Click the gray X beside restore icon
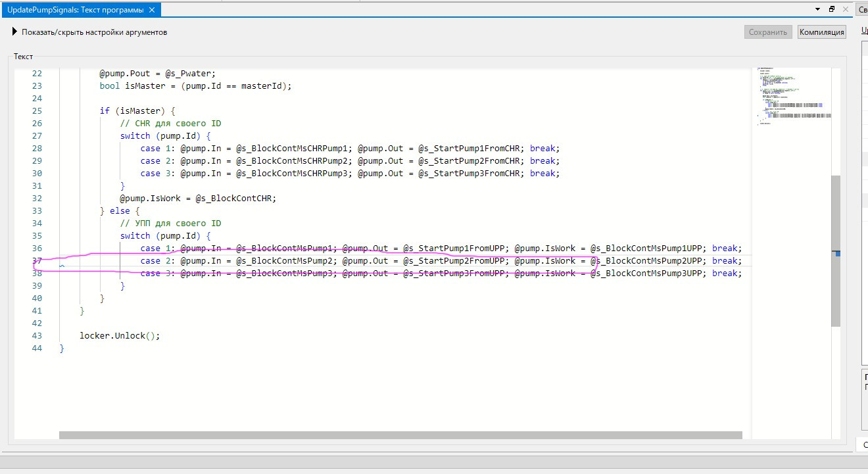This screenshot has width=868, height=474. [x=845, y=9]
